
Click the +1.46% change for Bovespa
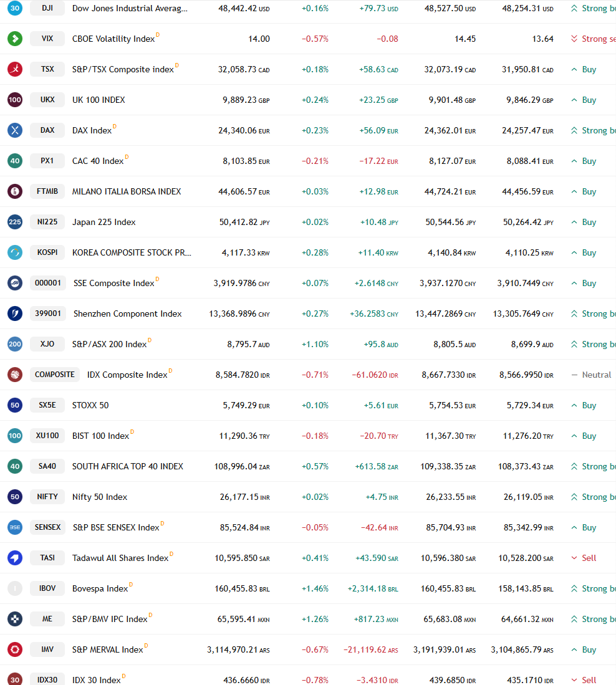point(315,589)
